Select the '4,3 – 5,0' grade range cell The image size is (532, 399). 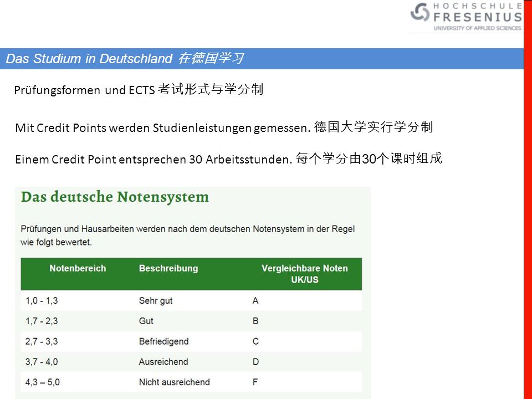pyautogui.click(x=43, y=382)
